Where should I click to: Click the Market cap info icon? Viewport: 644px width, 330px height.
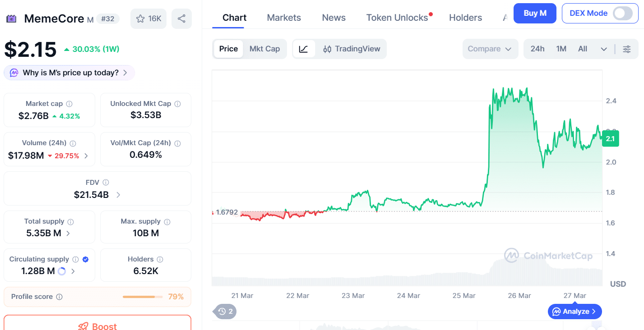coord(69,104)
